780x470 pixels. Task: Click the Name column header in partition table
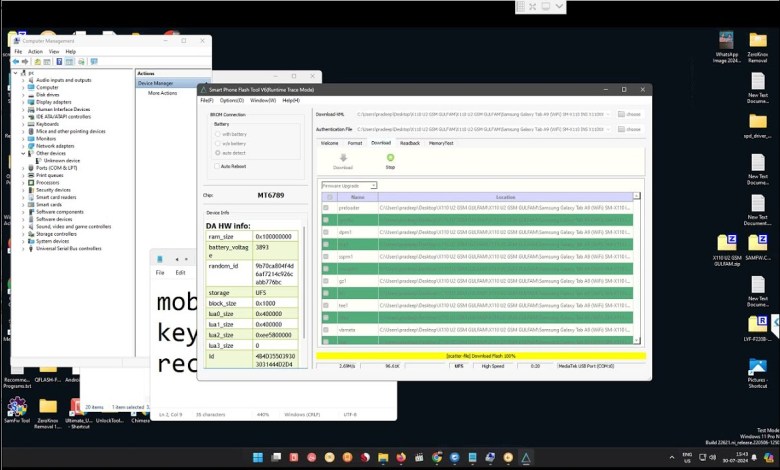click(x=358, y=197)
